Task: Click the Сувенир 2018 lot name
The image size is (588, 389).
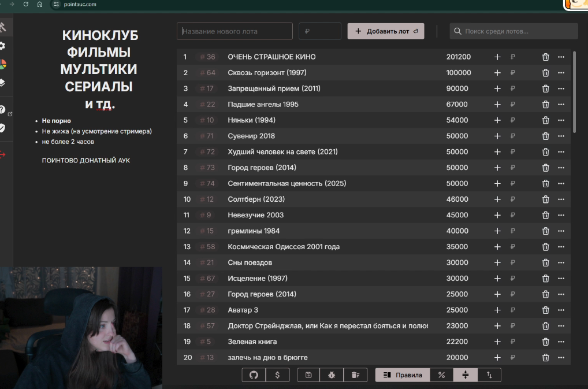Action: point(251,136)
